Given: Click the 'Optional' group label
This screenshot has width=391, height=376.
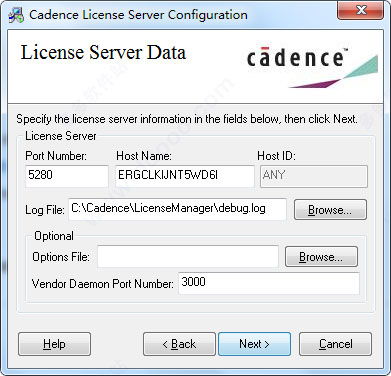Looking at the screenshot, I should click(x=54, y=236).
